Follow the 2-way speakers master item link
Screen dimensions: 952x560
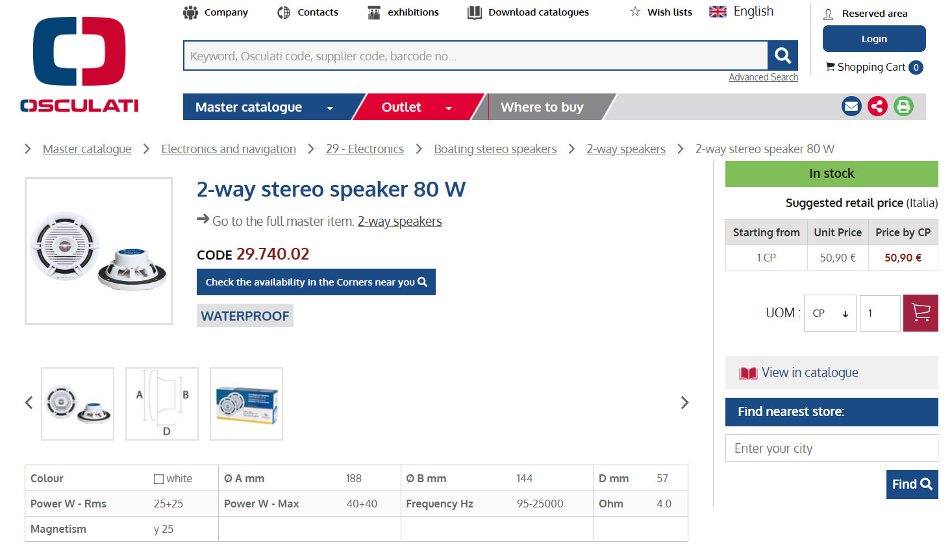click(x=399, y=221)
